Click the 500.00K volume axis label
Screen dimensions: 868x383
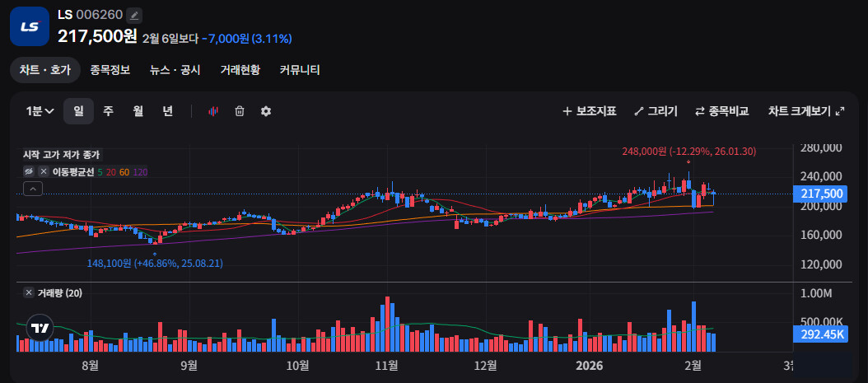pyautogui.click(x=821, y=322)
